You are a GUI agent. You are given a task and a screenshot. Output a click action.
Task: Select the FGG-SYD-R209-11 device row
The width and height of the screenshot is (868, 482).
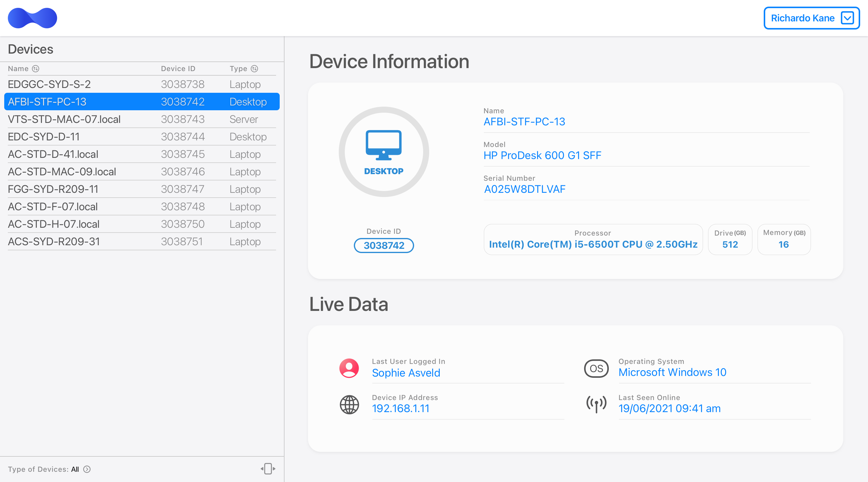point(142,189)
